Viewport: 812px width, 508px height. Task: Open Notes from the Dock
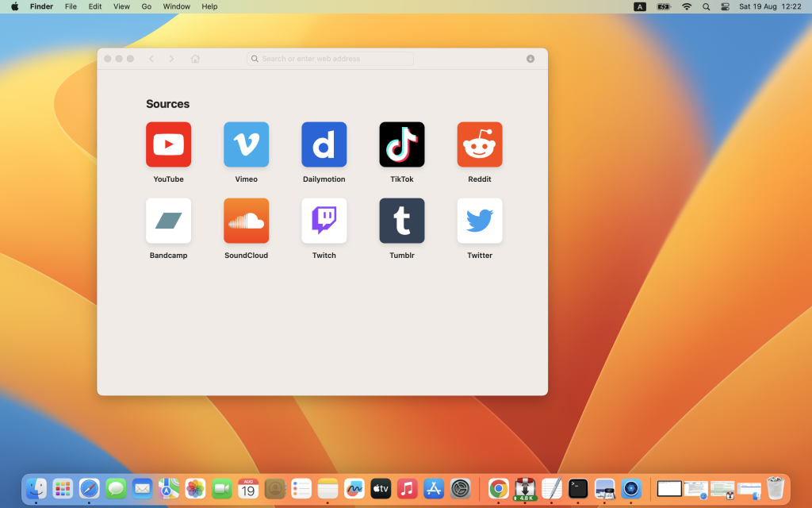point(327,488)
